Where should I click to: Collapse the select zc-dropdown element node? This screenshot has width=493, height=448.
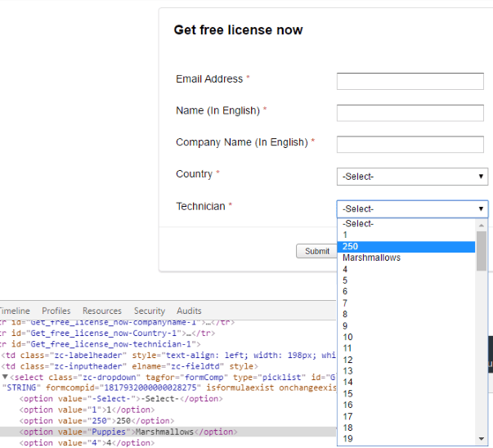point(5,377)
